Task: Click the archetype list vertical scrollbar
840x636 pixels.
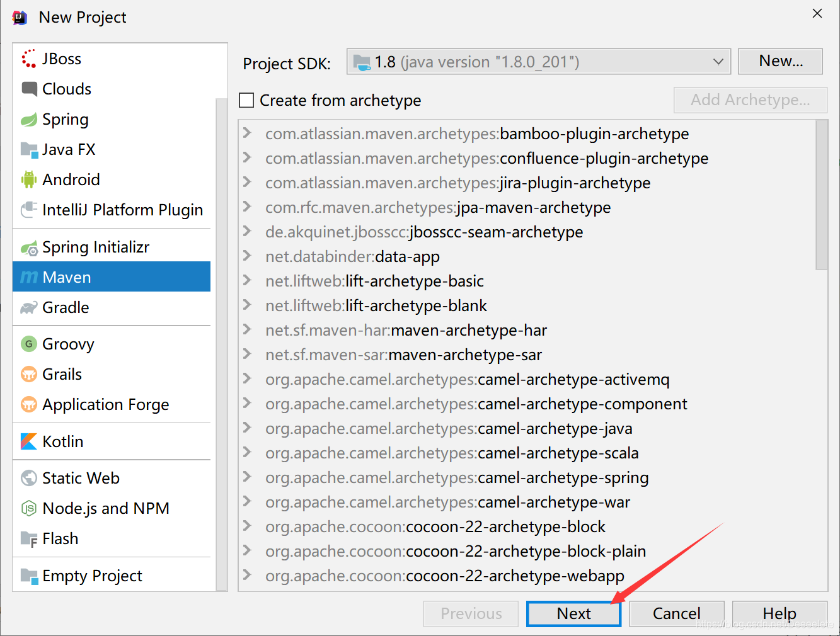Action: coord(821,195)
